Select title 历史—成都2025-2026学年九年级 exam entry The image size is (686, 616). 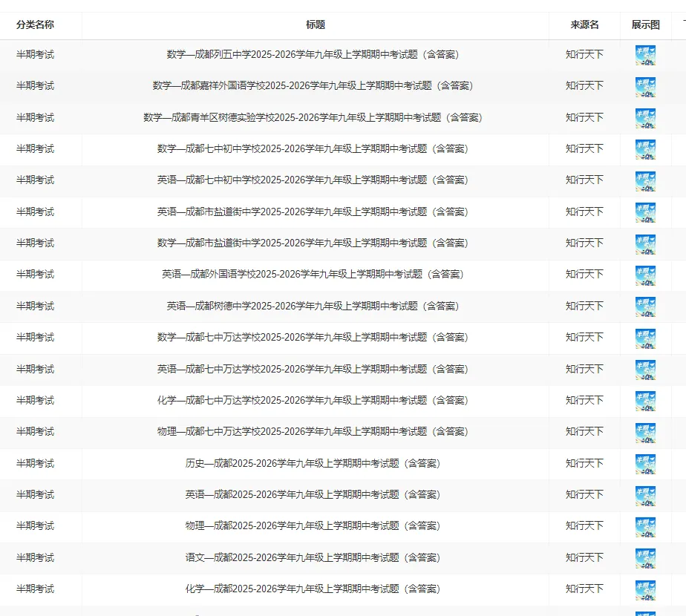(x=313, y=463)
